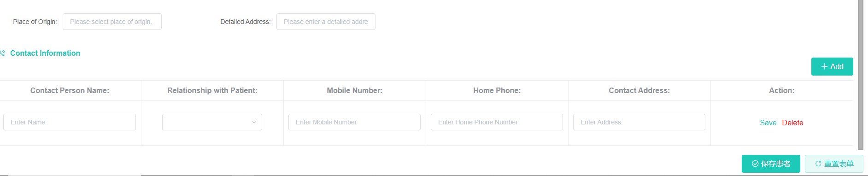The height and width of the screenshot is (176, 868).
Task: Click the Save link in Action column
Action: (768, 123)
